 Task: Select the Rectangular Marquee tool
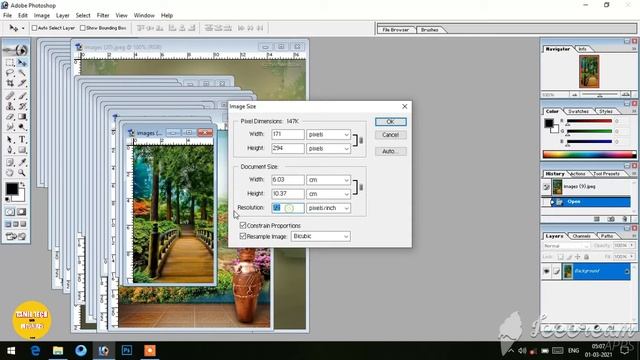pyautogui.click(x=10, y=62)
